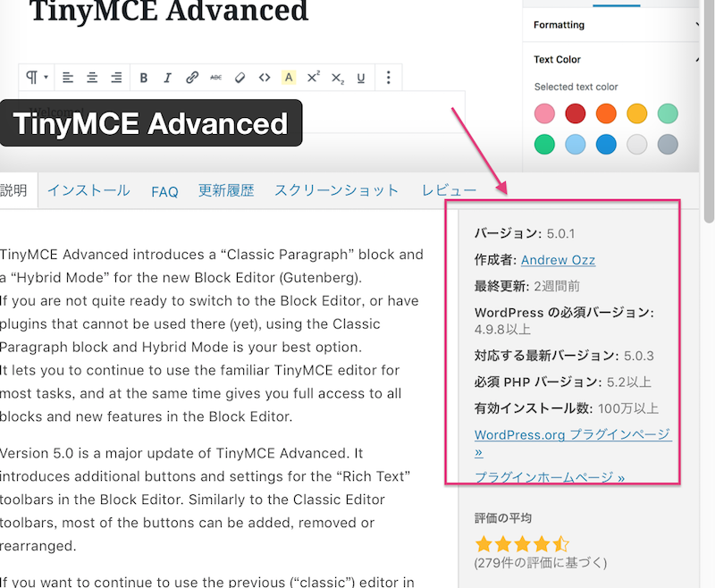Screen dimensions: 715x588
Task: Apply superscript formatting
Action: [x=314, y=77]
